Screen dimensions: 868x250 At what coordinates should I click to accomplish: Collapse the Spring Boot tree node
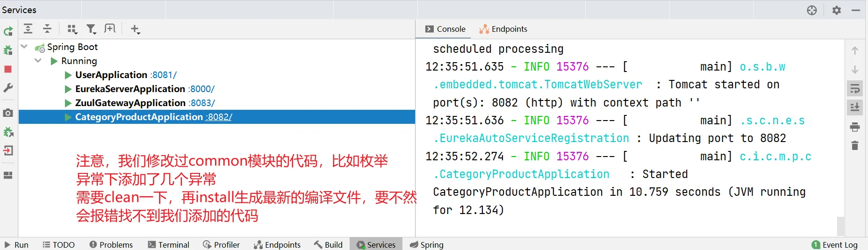pyautogui.click(x=24, y=47)
